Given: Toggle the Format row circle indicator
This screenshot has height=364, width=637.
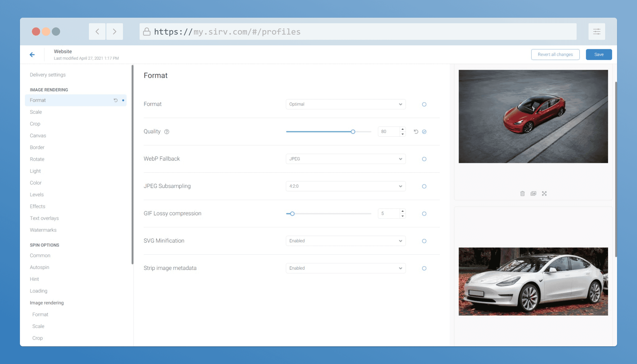Looking at the screenshot, I should [x=424, y=104].
